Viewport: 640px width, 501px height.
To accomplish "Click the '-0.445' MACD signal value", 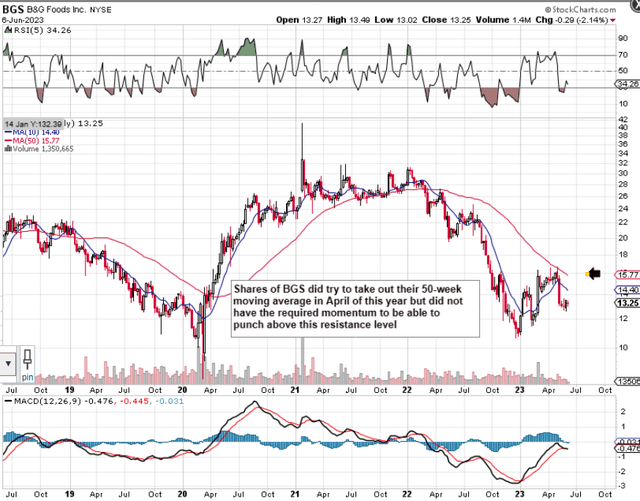I will coord(134,401).
